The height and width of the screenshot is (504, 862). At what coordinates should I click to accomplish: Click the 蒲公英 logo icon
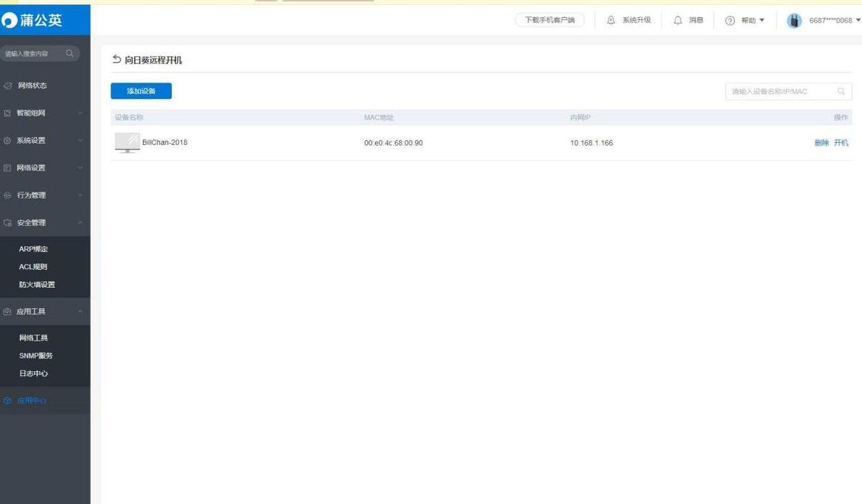tap(10, 21)
